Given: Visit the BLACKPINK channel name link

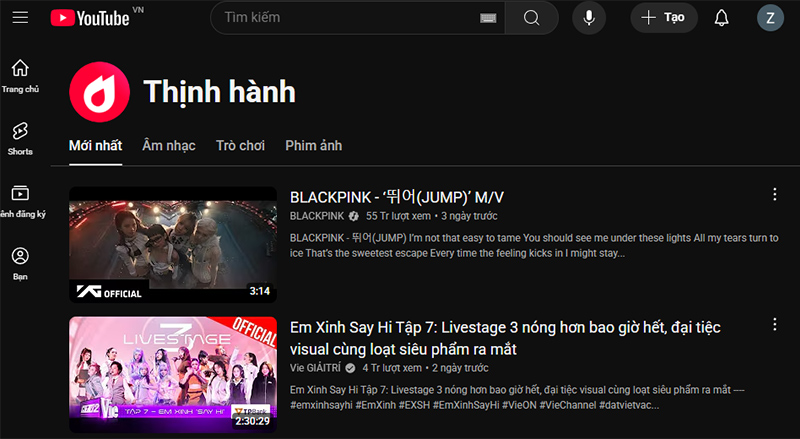Looking at the screenshot, I should [317, 216].
